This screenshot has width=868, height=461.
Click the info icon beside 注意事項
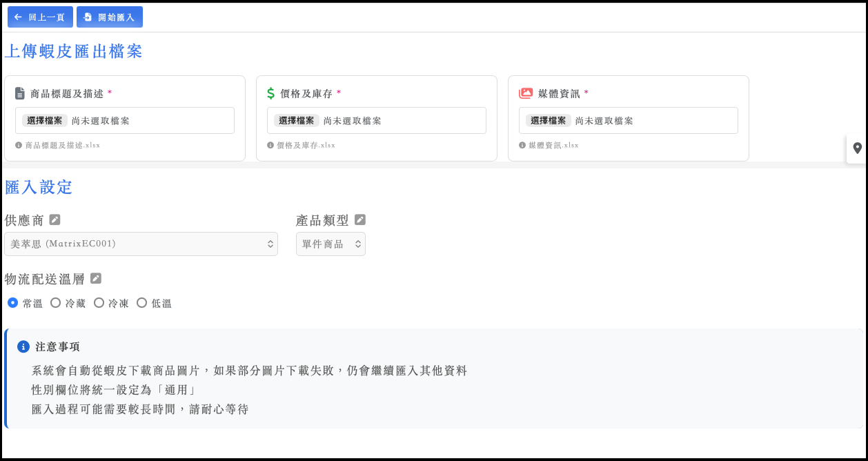click(23, 346)
